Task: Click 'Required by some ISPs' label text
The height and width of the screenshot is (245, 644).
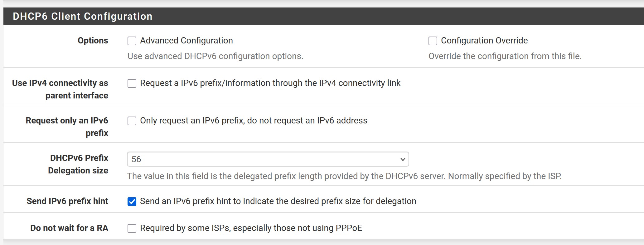Action: (251, 228)
